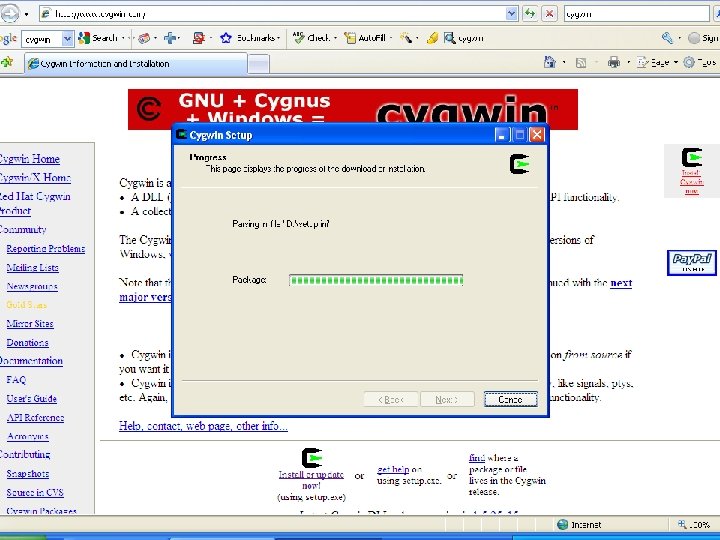Click the Print icon in command bar
This screenshot has width=720, height=540.
[x=613, y=62]
